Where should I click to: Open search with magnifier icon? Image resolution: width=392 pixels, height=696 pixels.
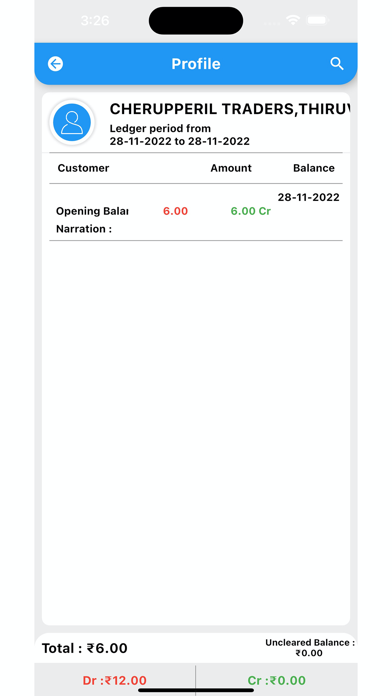click(337, 64)
